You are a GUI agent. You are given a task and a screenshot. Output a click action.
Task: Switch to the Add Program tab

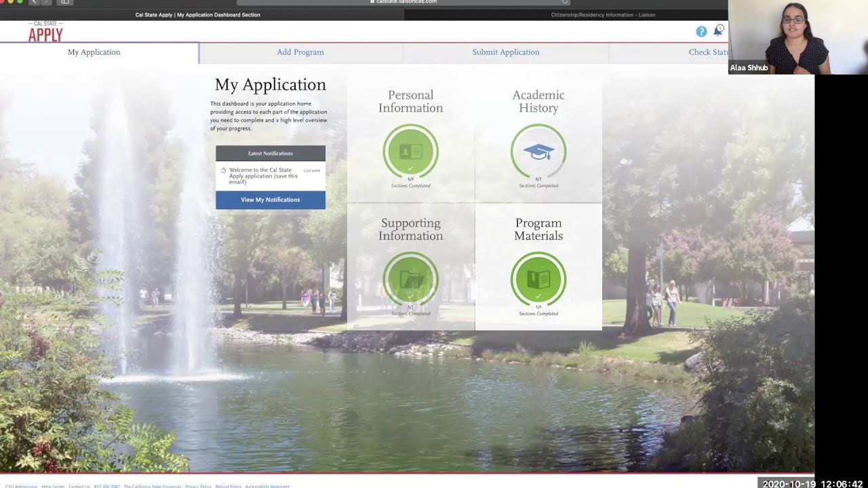click(300, 52)
